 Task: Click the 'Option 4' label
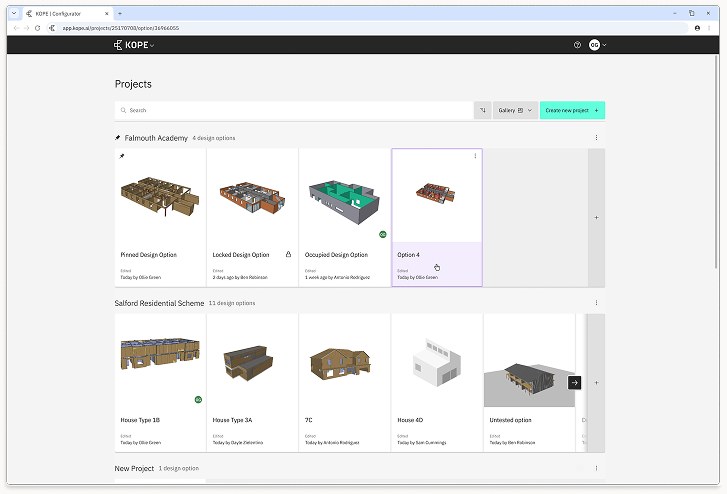408,255
